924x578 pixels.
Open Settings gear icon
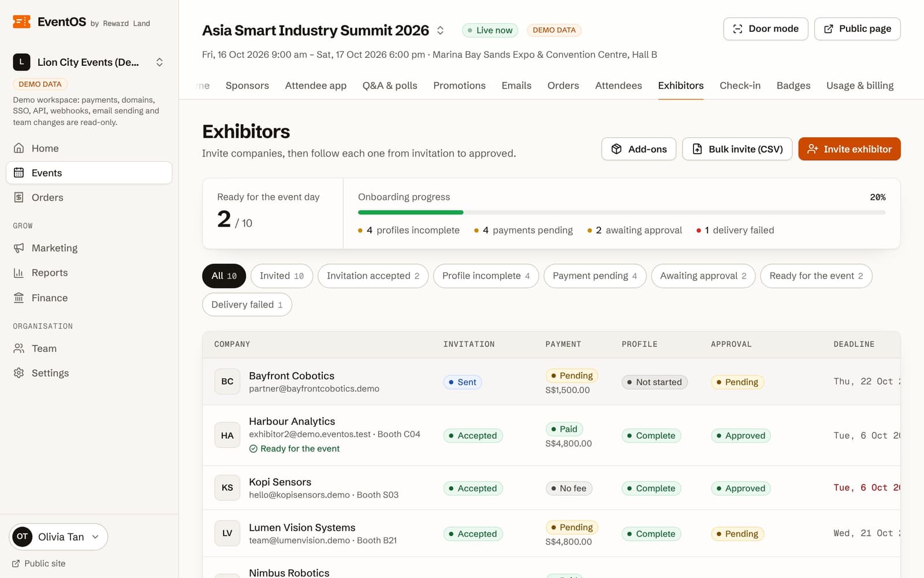click(x=19, y=373)
